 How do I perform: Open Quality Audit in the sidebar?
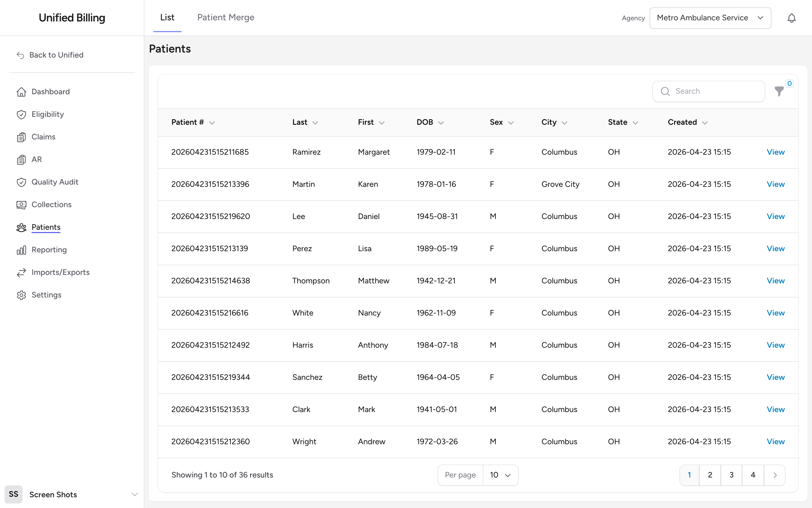(55, 182)
